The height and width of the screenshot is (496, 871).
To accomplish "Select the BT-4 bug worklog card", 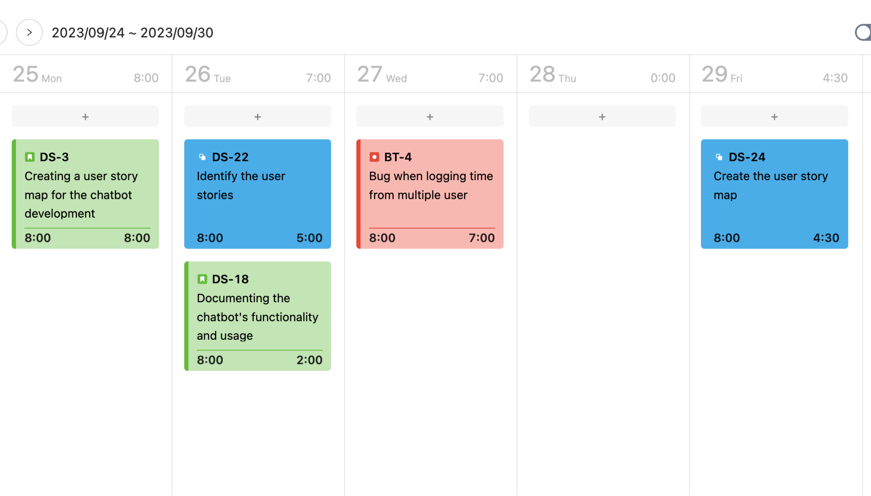I will [x=430, y=195].
